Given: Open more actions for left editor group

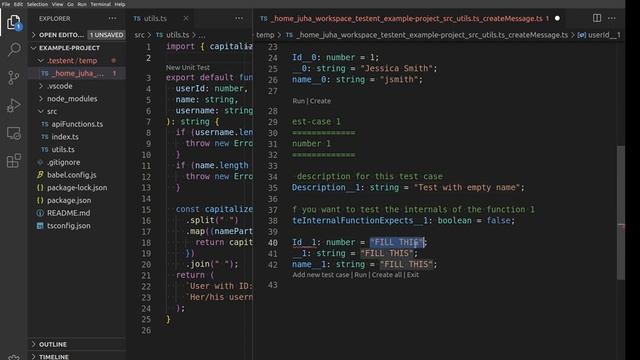Looking at the screenshot, I should click(239, 18).
